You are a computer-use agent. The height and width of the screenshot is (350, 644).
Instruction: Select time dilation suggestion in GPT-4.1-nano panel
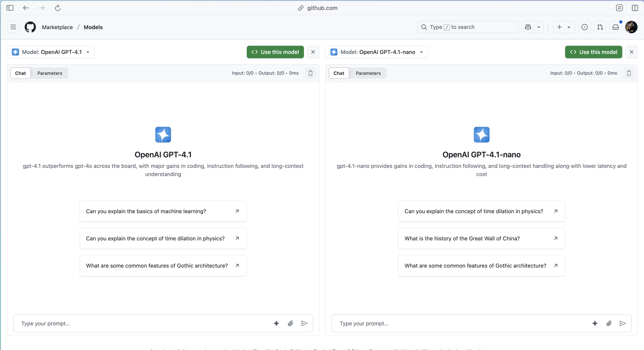481,211
